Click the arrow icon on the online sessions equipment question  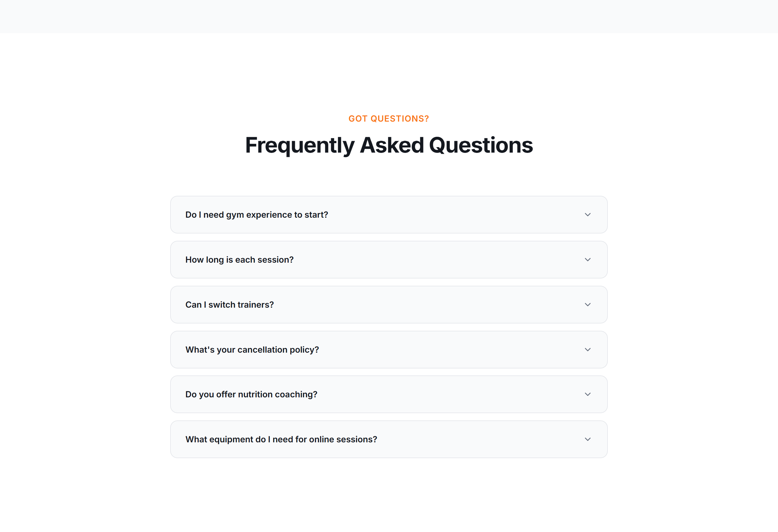[x=587, y=439]
